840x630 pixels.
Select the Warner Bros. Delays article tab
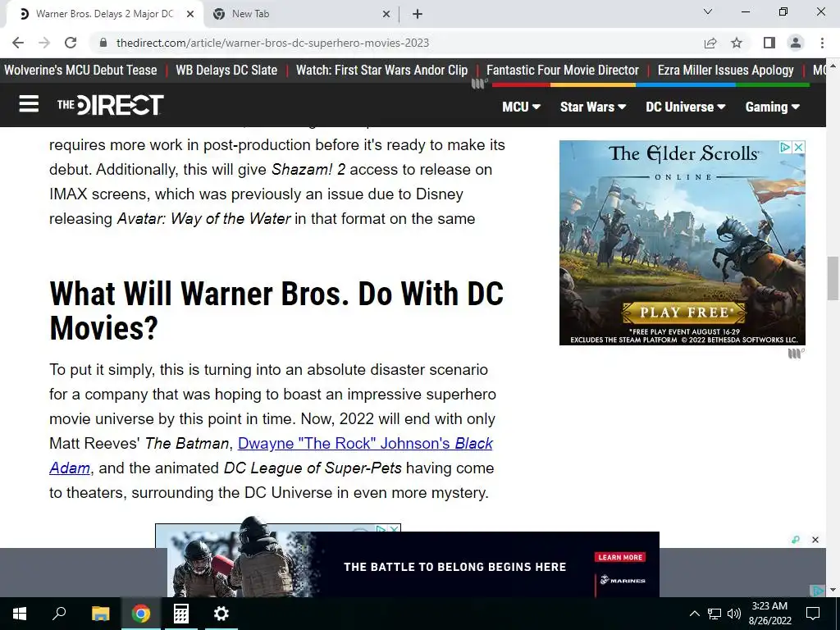(x=104, y=15)
